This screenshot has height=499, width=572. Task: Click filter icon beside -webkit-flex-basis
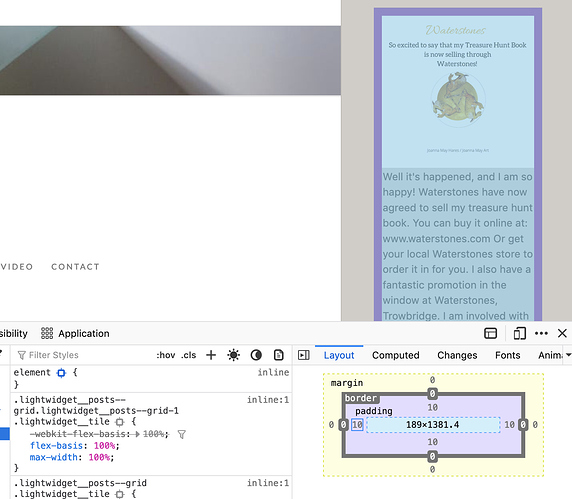[x=181, y=434]
